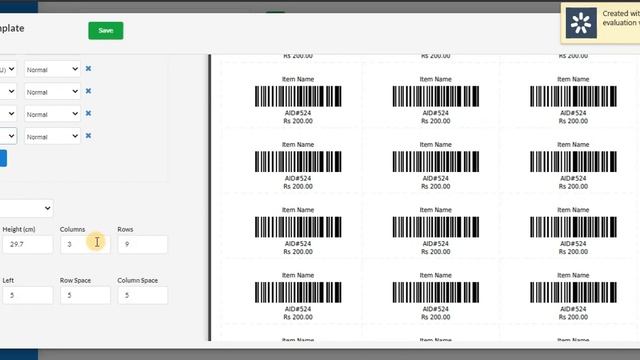Remove the third field row with its X icon

pyautogui.click(x=88, y=113)
